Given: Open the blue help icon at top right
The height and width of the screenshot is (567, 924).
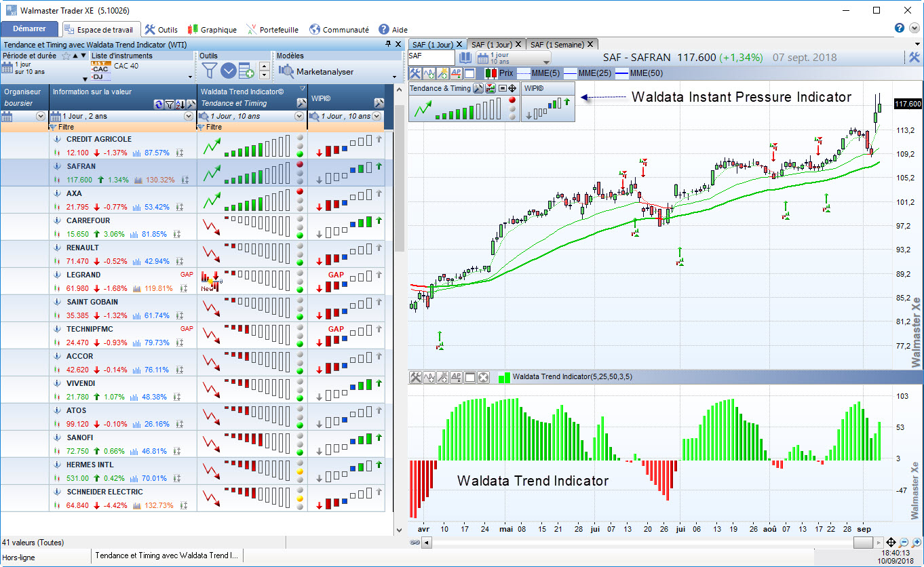Looking at the screenshot, I should 900,28.
